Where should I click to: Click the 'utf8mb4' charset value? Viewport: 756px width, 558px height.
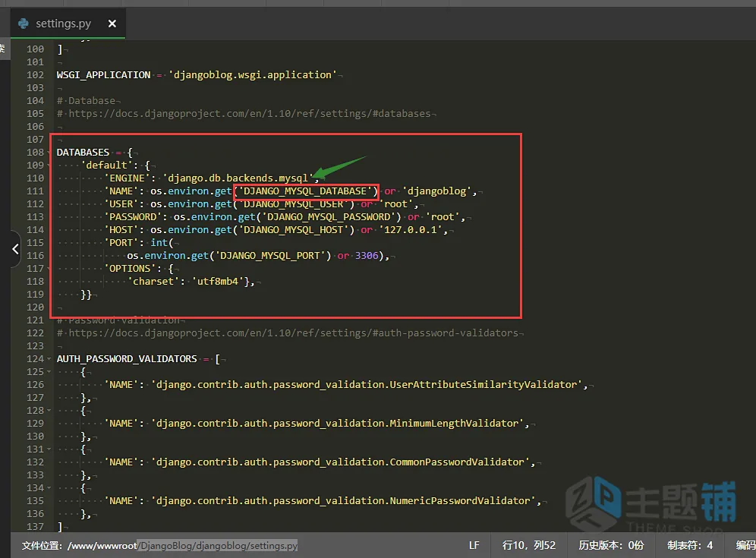point(218,281)
